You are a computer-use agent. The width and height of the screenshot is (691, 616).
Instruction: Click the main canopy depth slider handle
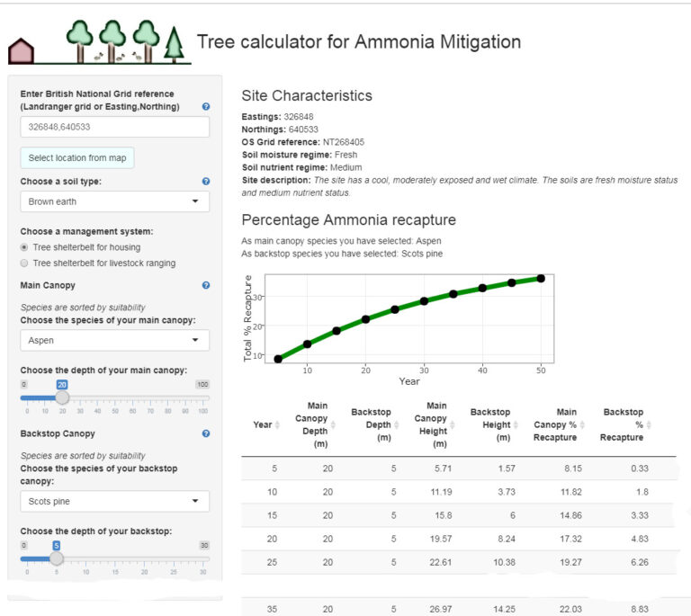click(x=62, y=397)
